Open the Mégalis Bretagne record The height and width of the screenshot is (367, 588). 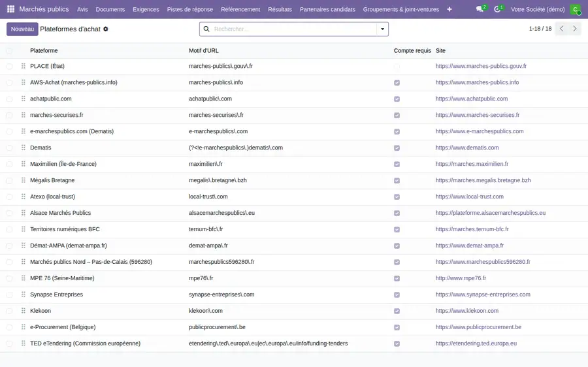click(52, 180)
